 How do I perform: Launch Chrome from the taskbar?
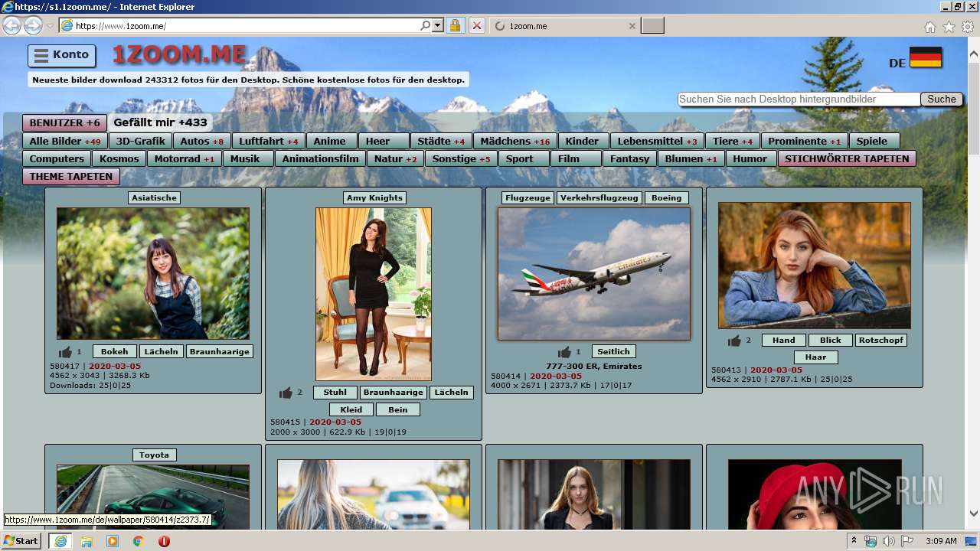tap(138, 541)
